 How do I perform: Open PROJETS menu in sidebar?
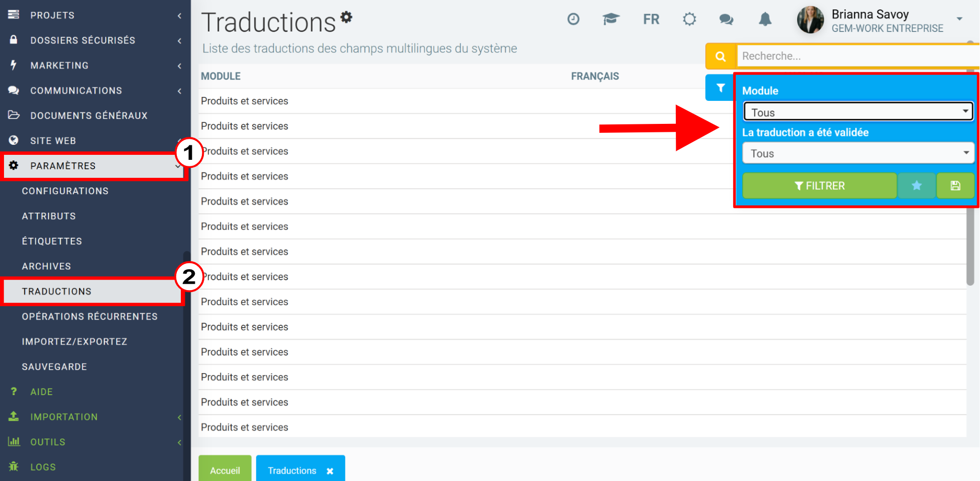[x=52, y=15]
